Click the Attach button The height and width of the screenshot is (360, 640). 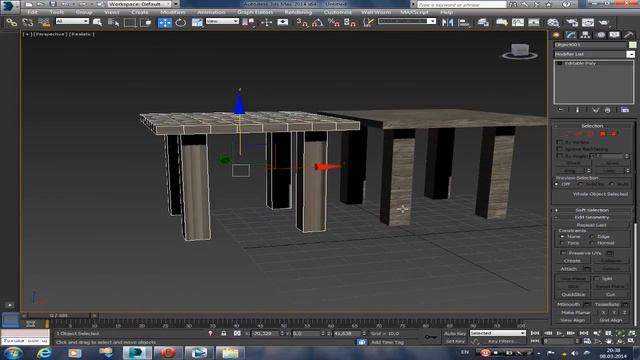[x=569, y=269]
